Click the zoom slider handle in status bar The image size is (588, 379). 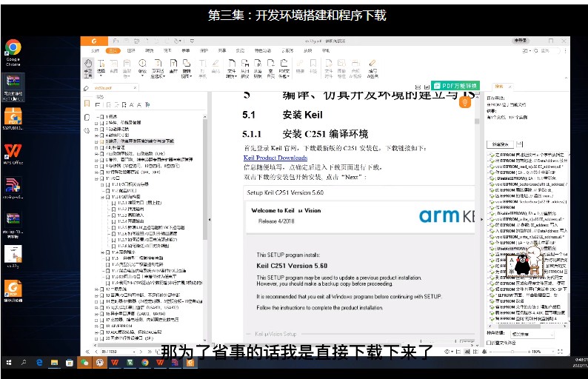click(x=512, y=352)
